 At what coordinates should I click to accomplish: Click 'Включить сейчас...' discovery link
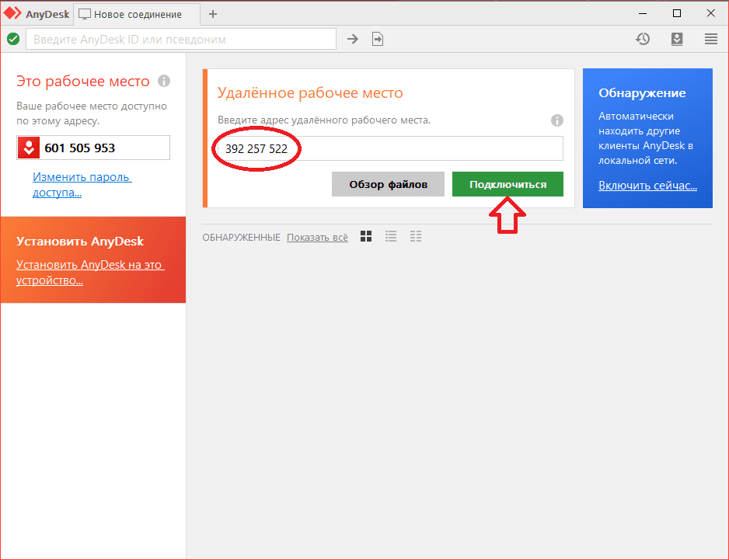(x=647, y=186)
